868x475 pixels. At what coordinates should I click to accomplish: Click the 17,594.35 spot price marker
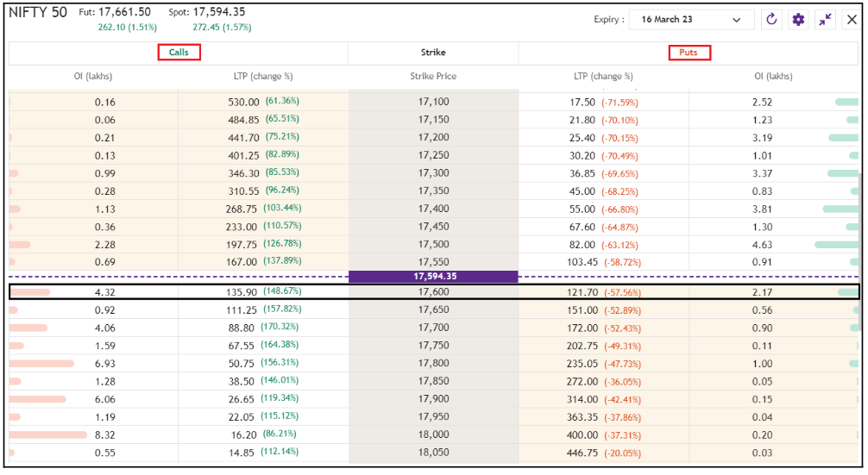point(433,277)
